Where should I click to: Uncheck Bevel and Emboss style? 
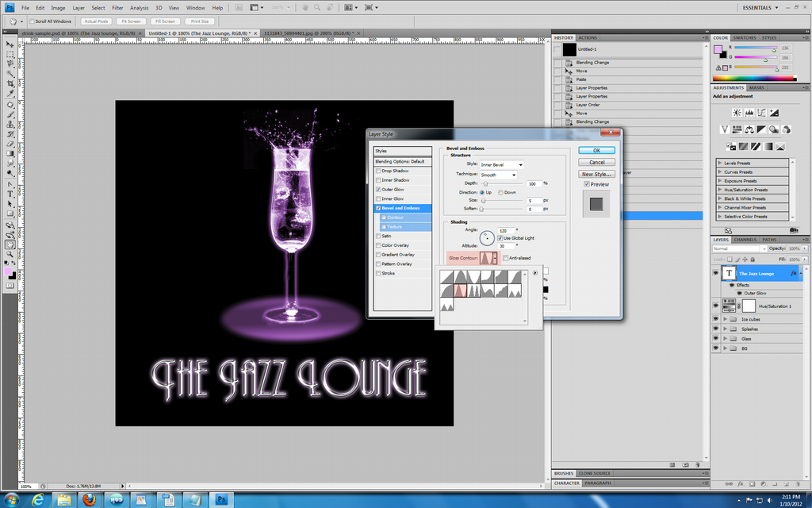tap(378, 209)
